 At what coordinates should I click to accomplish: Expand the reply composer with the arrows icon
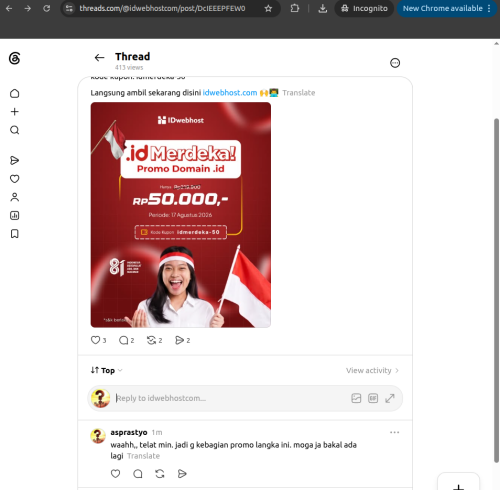(390, 398)
